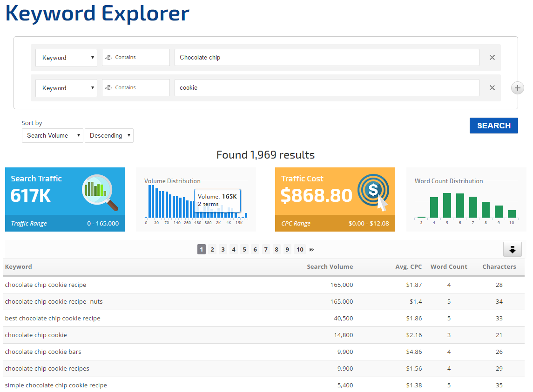Screen dimensions: 533x392
Task: Remove the cookie filter row
Action: coord(492,88)
